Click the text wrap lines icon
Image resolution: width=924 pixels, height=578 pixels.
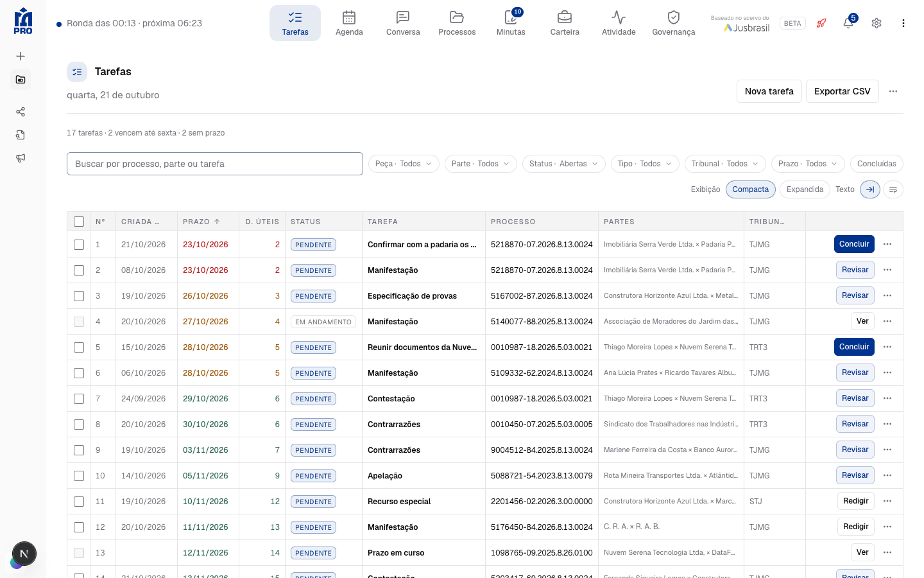tap(893, 189)
